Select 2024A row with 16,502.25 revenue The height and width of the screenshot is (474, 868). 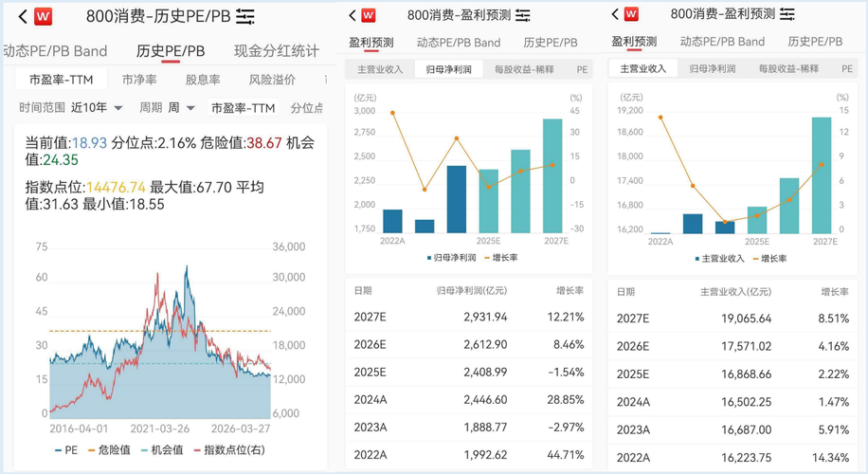732,402
